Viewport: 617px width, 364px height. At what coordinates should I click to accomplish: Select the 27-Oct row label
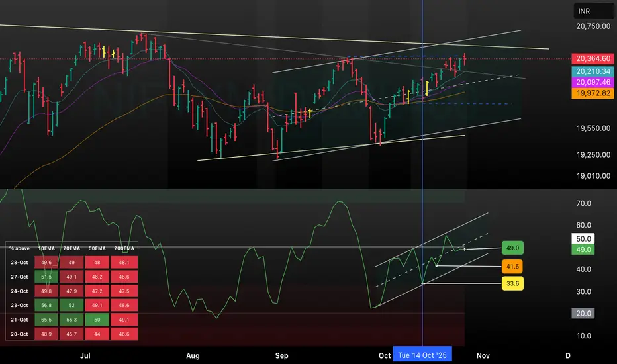click(19, 277)
